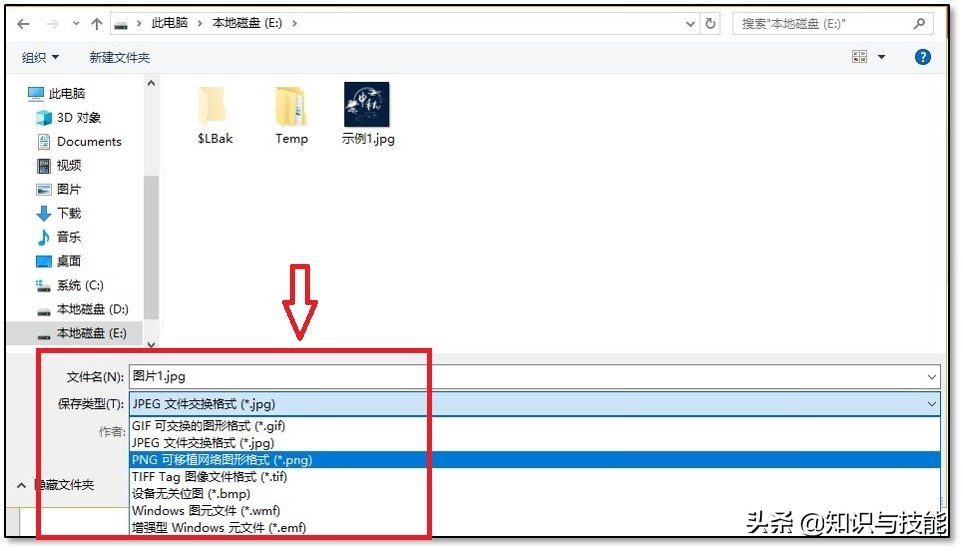
Task: Collapse the 保存类型 list with its arrow
Action: tap(932, 404)
